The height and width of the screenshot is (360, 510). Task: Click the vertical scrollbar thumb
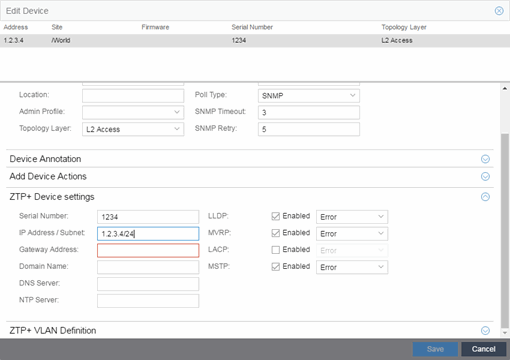(505, 230)
